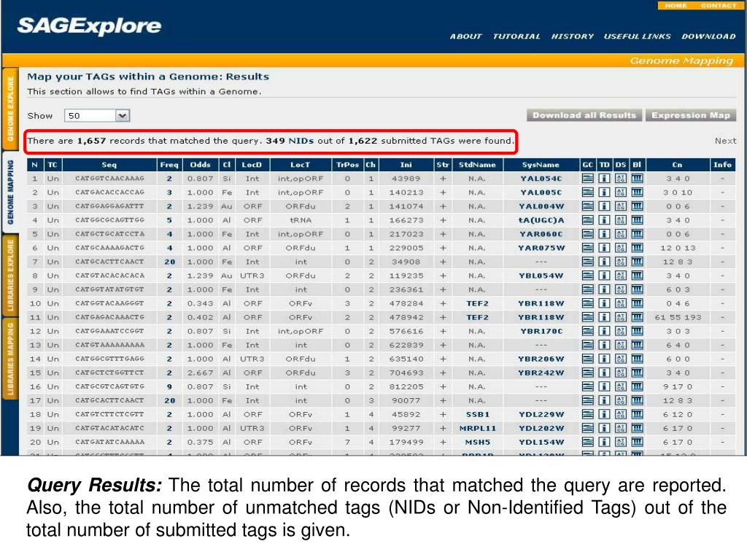This screenshot has height=560, width=747.
Task: Go to Next results page
Action: pos(725,141)
